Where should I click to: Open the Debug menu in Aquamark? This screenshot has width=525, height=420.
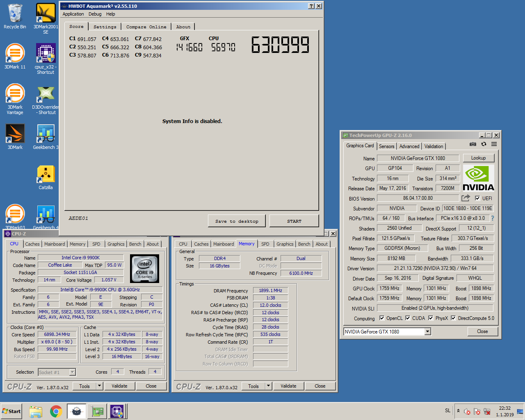(x=95, y=14)
